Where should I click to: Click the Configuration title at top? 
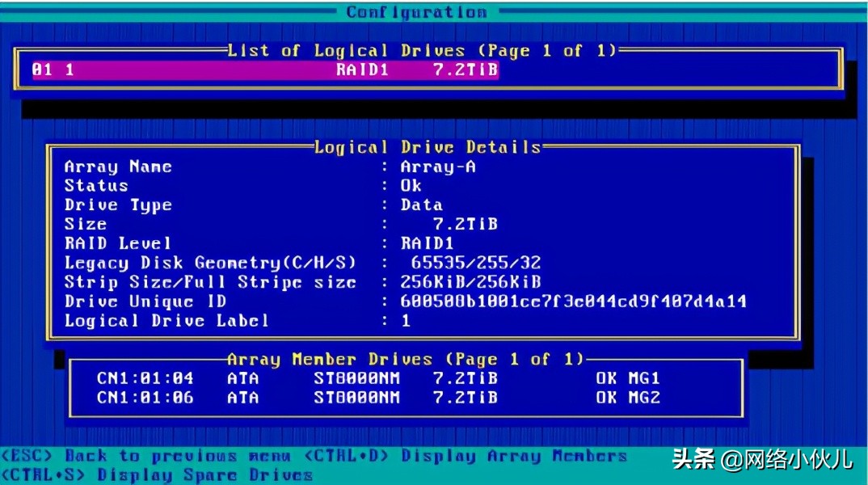pyautogui.click(x=416, y=12)
